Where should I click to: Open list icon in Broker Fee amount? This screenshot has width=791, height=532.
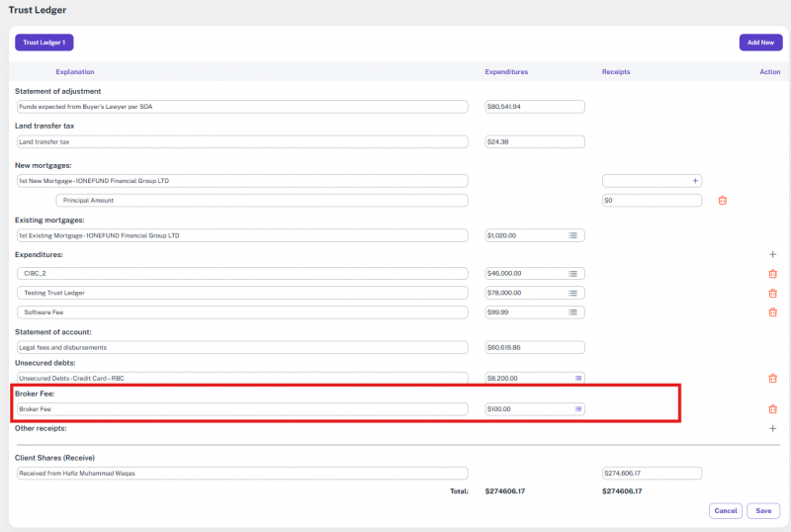click(578, 409)
